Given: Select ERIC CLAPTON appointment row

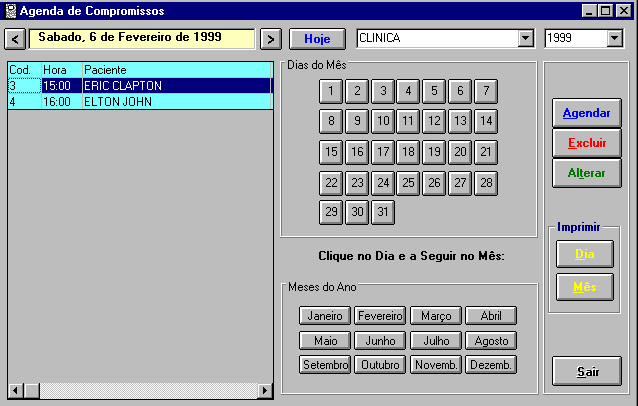Looking at the screenshot, I should 140,86.
